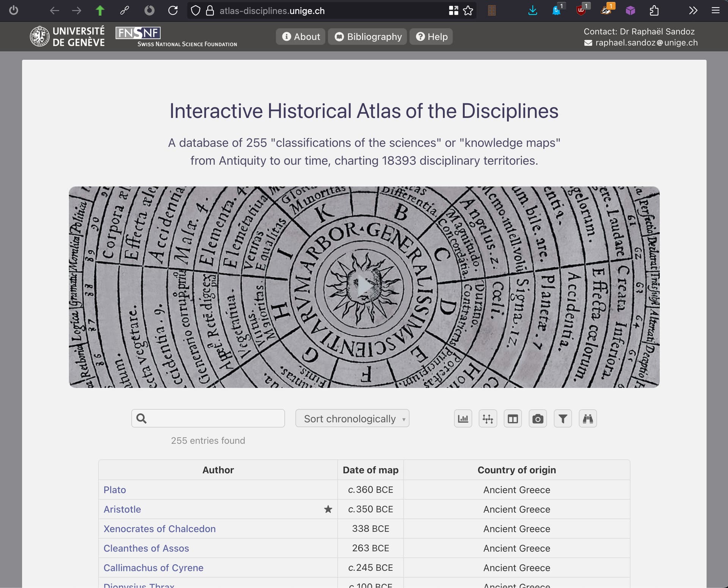
Task: Click the browser forward arrow
Action: pos(77,11)
